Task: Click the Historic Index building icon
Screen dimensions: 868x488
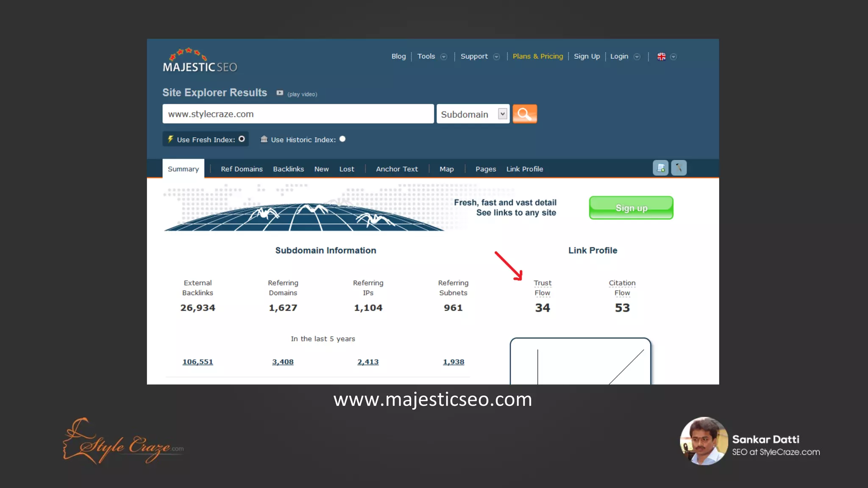Action: pyautogui.click(x=264, y=139)
